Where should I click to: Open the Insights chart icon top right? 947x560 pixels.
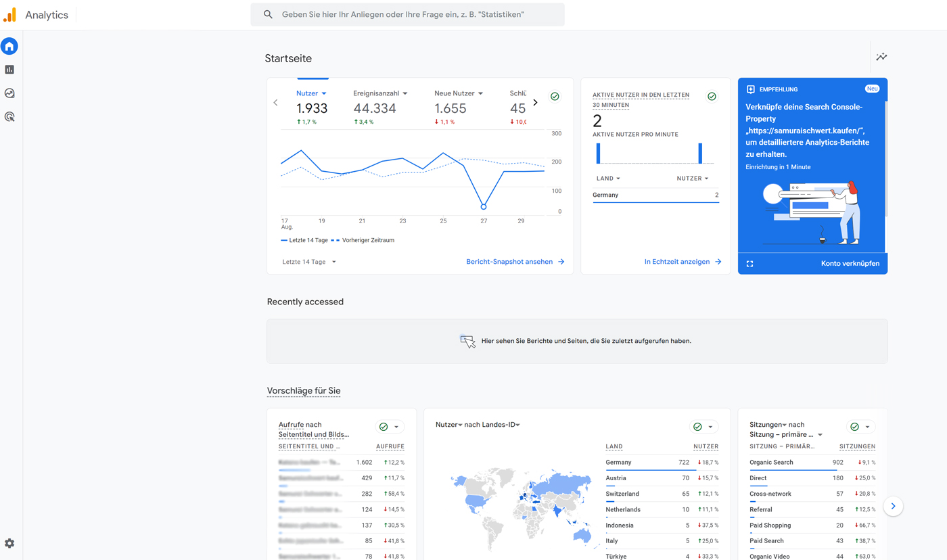pyautogui.click(x=881, y=57)
